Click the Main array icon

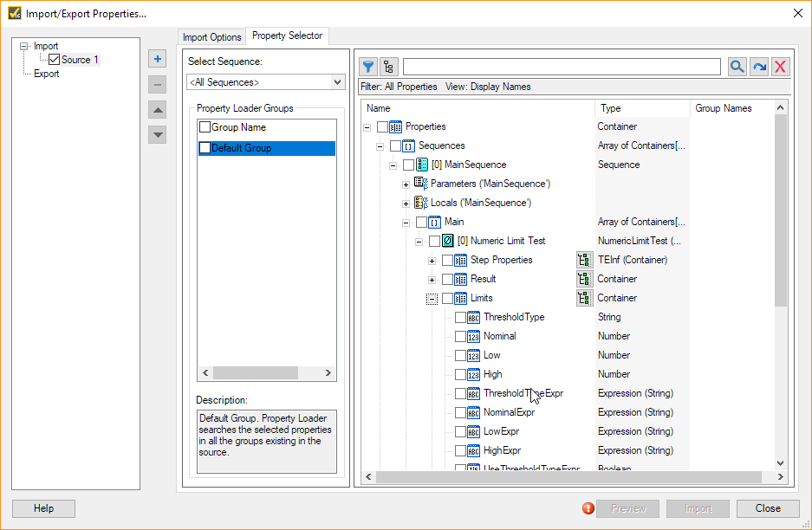tap(434, 222)
